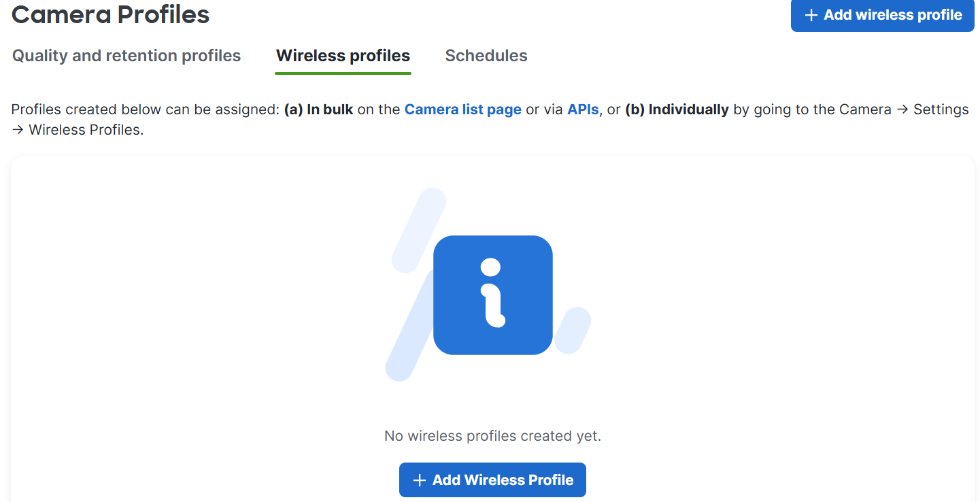Screen dimensions: 980x502
Task: Click the green underline beneath Wireless profiles
Action: pyautogui.click(x=343, y=73)
